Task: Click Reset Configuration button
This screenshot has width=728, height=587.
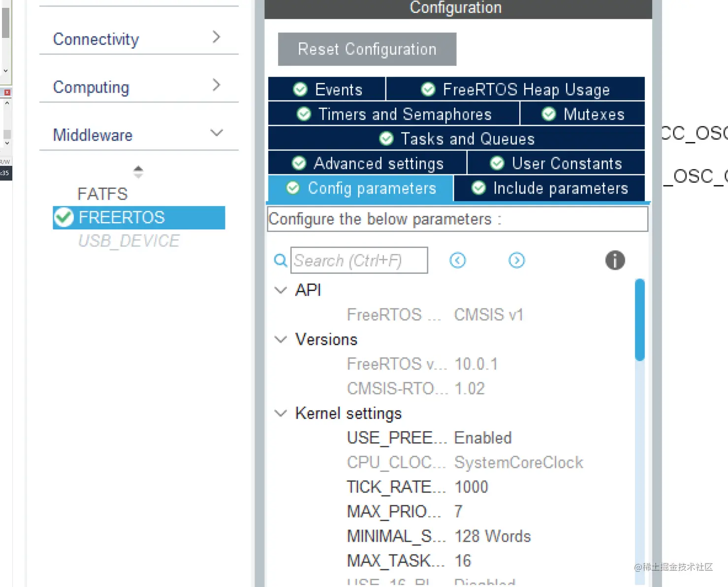Action: 367,49
